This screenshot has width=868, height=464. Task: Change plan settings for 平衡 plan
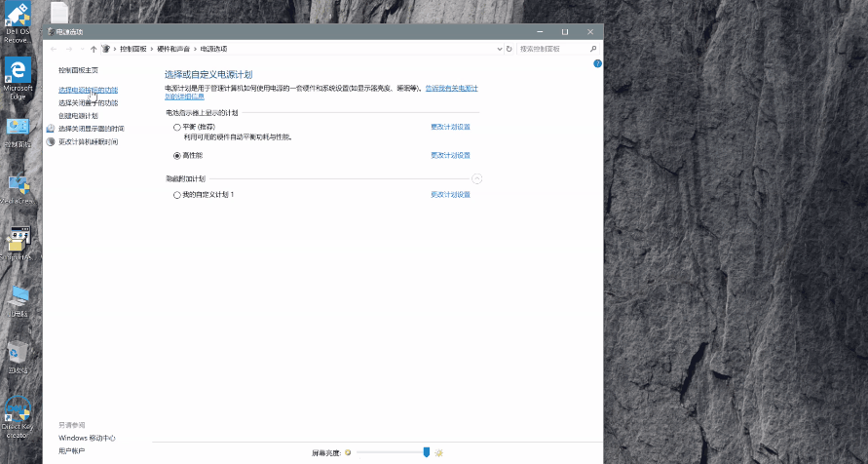[451, 127]
